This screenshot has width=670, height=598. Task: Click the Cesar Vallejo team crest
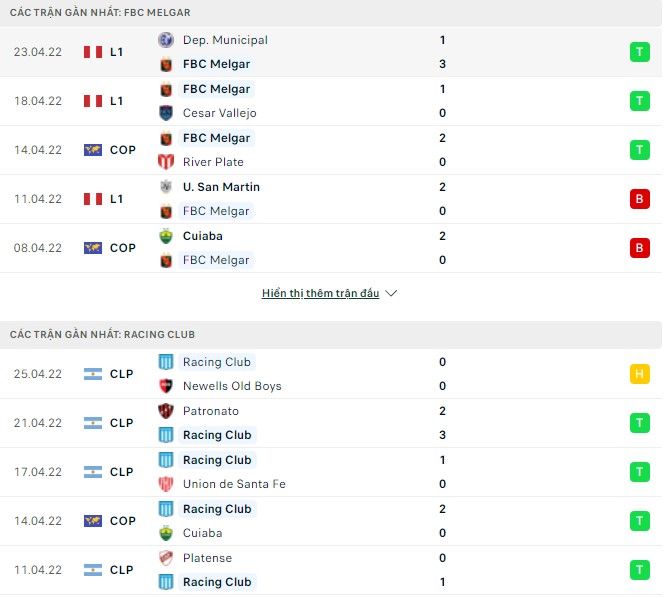coord(166,113)
